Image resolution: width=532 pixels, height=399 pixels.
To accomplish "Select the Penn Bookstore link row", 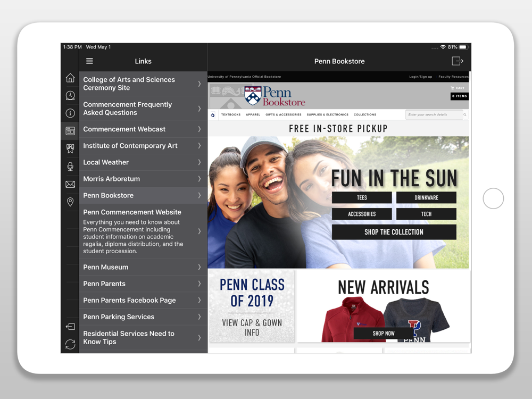I will (x=143, y=195).
